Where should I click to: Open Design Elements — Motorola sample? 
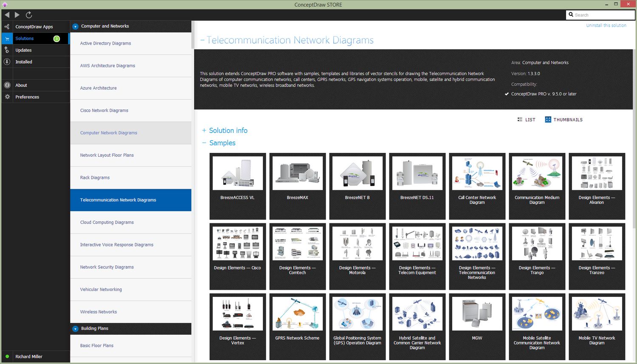[358, 257]
